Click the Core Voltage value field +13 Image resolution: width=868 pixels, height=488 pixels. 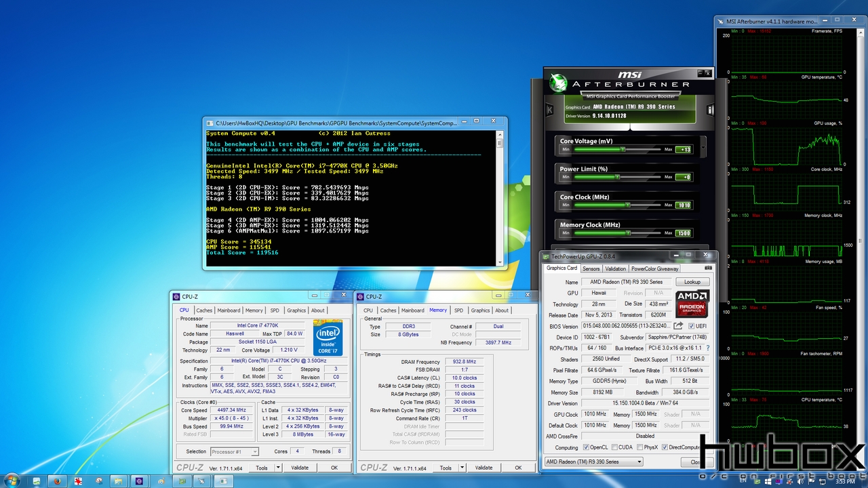pyautogui.click(x=683, y=149)
